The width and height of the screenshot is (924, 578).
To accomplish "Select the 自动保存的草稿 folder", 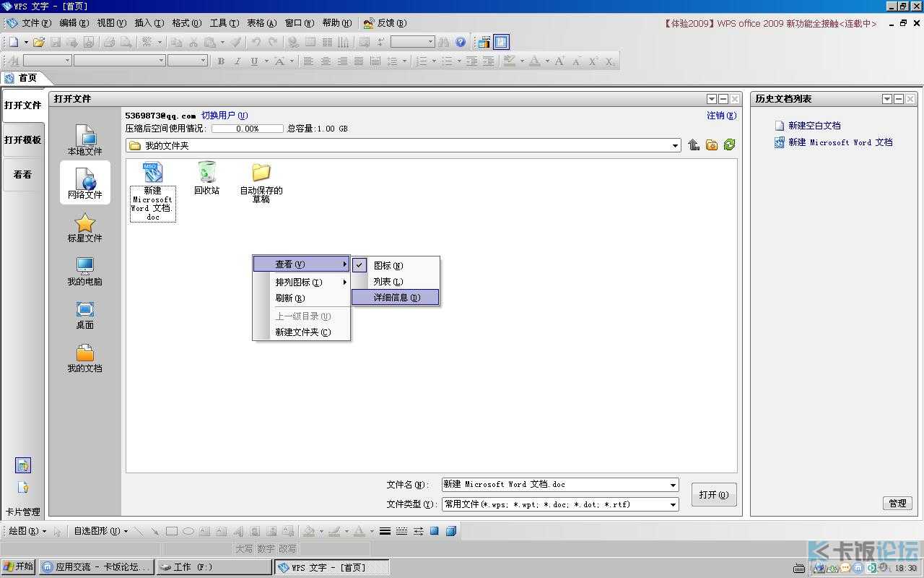I will [261, 183].
